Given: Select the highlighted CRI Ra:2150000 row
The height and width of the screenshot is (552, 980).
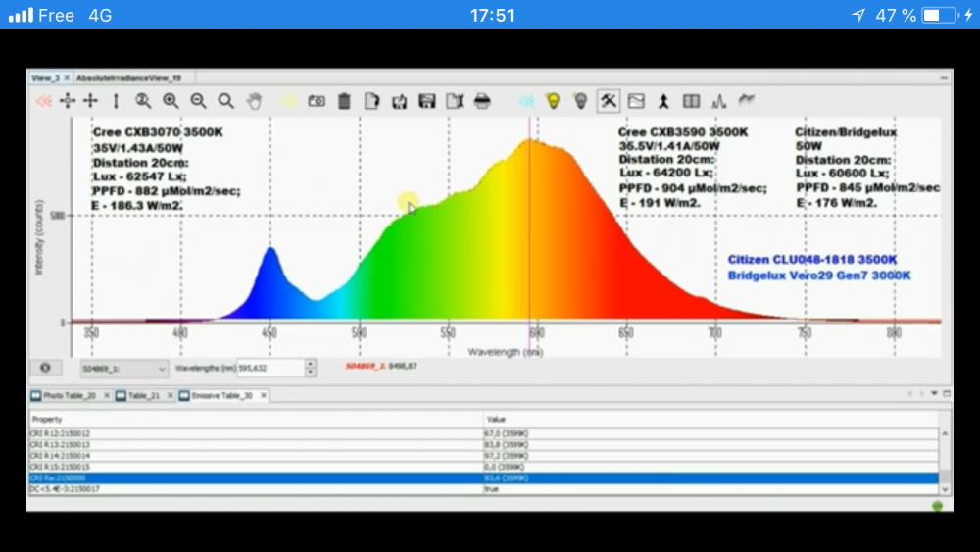Looking at the screenshot, I should coord(484,478).
